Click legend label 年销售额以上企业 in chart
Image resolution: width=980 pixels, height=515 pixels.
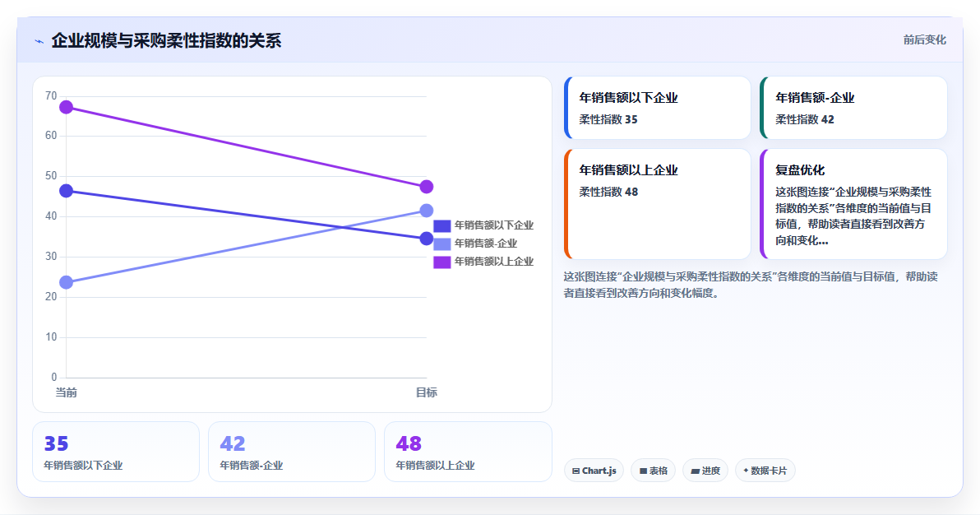494,262
